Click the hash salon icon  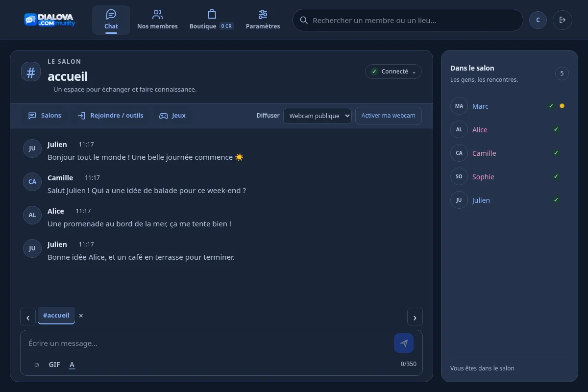(31, 73)
